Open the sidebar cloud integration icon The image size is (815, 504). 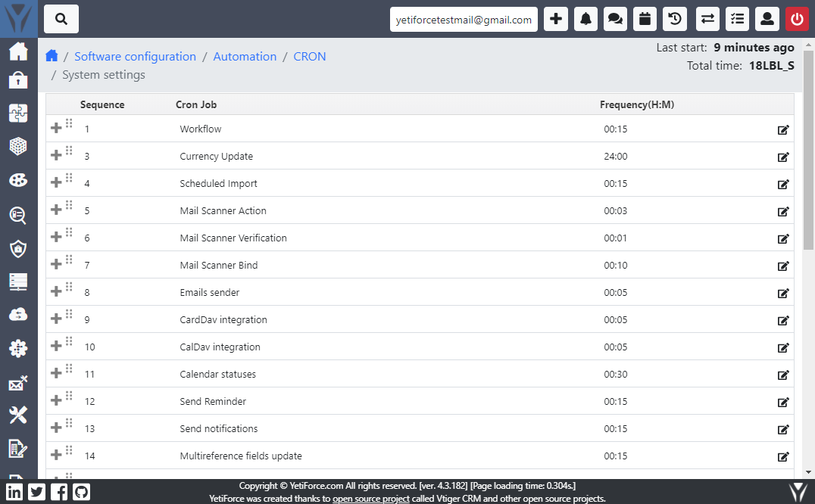(x=18, y=315)
